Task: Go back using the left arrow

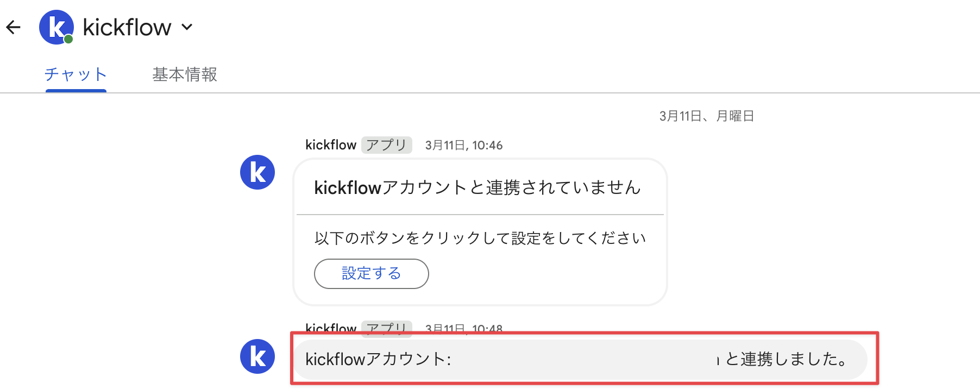Action: (x=14, y=27)
